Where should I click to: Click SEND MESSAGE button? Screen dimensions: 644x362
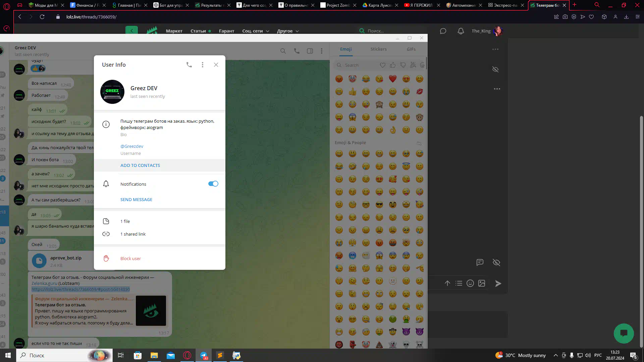point(136,199)
